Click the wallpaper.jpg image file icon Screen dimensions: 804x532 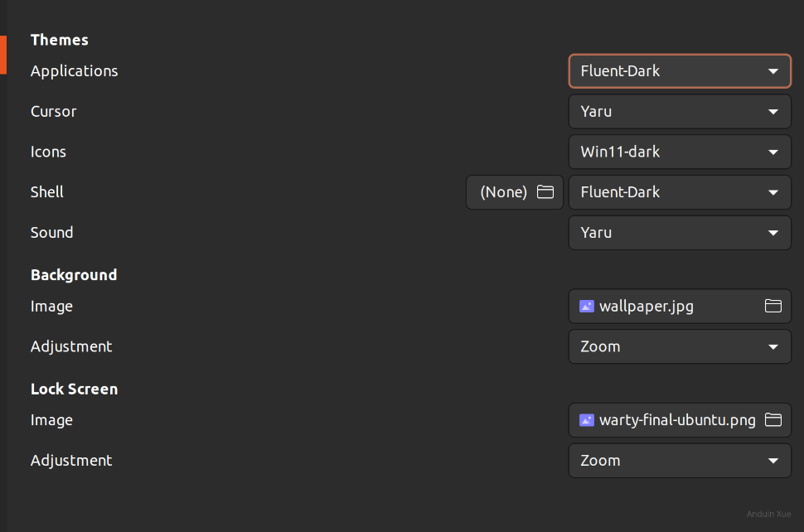click(587, 307)
